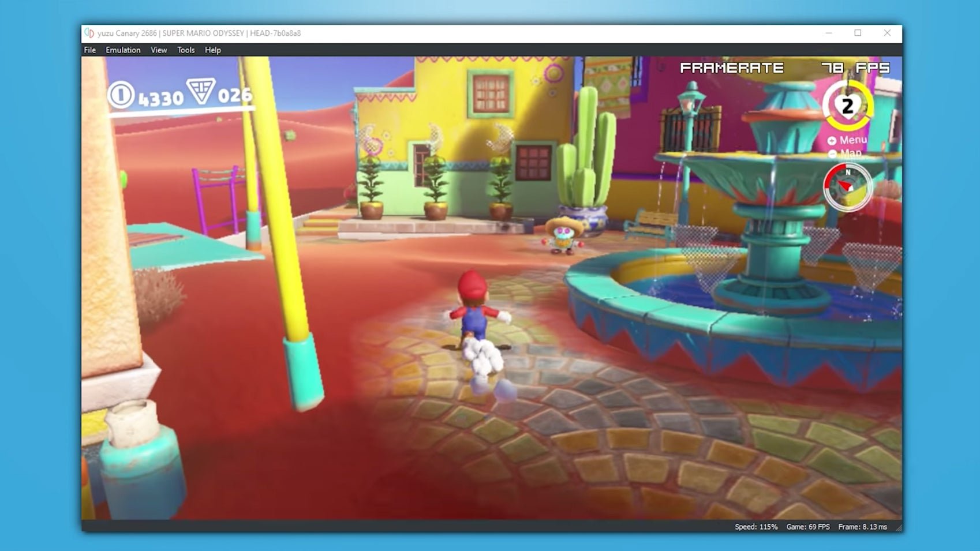
Task: Click the Speed: 115% status entry
Action: pos(756,527)
